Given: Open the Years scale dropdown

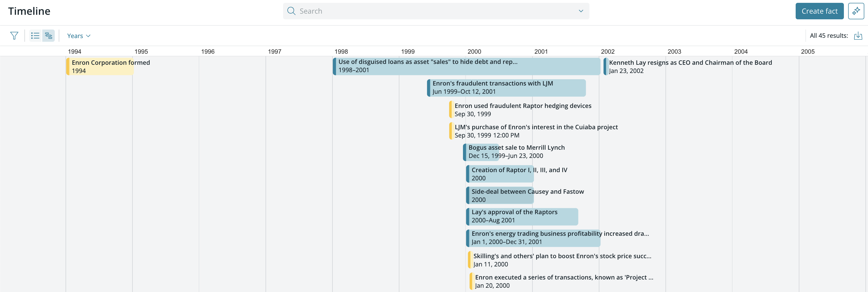Looking at the screenshot, I should (x=79, y=36).
